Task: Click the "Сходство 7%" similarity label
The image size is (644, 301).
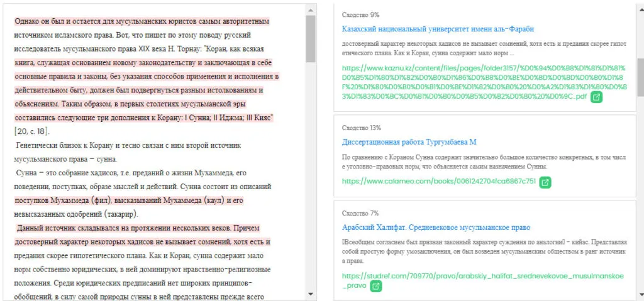Action: (360, 213)
